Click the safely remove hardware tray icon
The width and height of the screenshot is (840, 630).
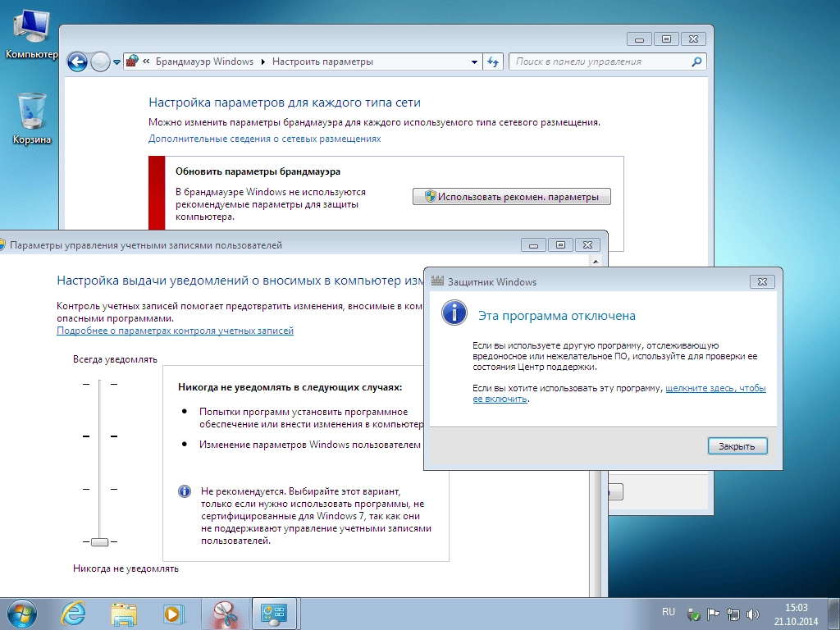(693, 614)
